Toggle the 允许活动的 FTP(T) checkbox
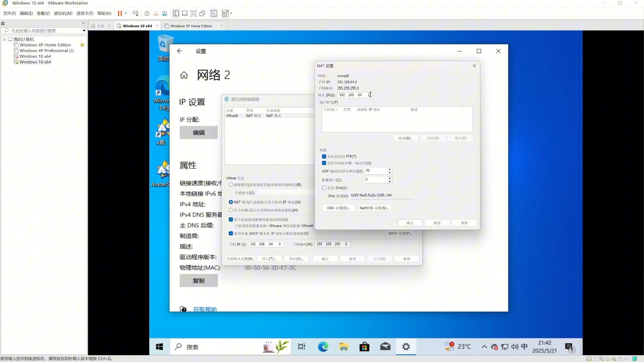Image resolution: width=644 pixels, height=362 pixels. pyautogui.click(x=324, y=157)
